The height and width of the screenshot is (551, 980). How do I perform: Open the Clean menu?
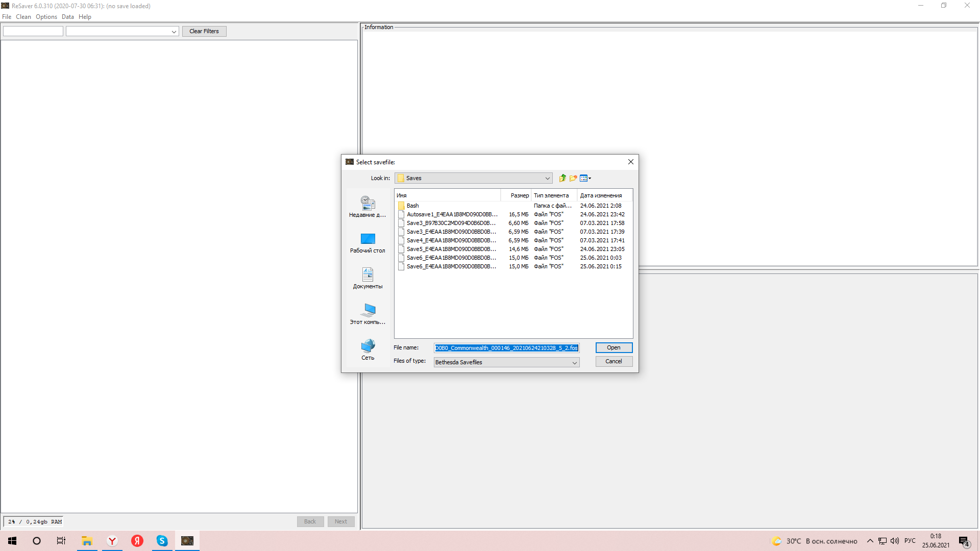pos(23,17)
